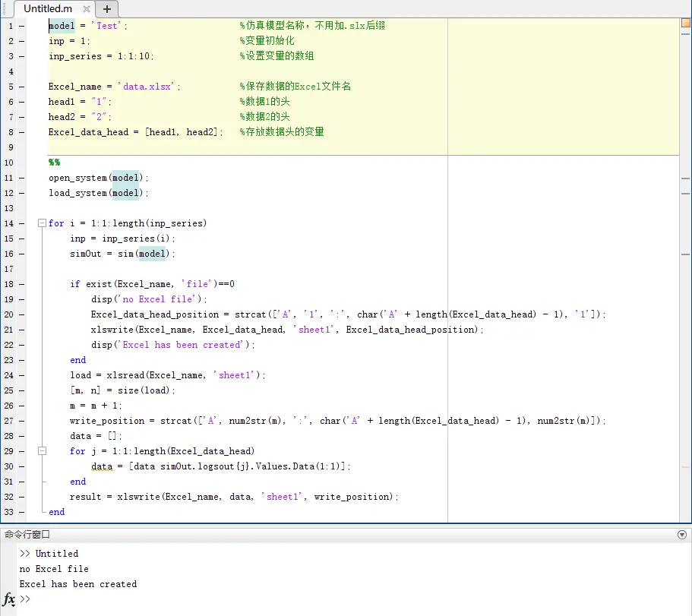Click the %% section break marker
Screen dimensions: 692x616
(x=54, y=163)
